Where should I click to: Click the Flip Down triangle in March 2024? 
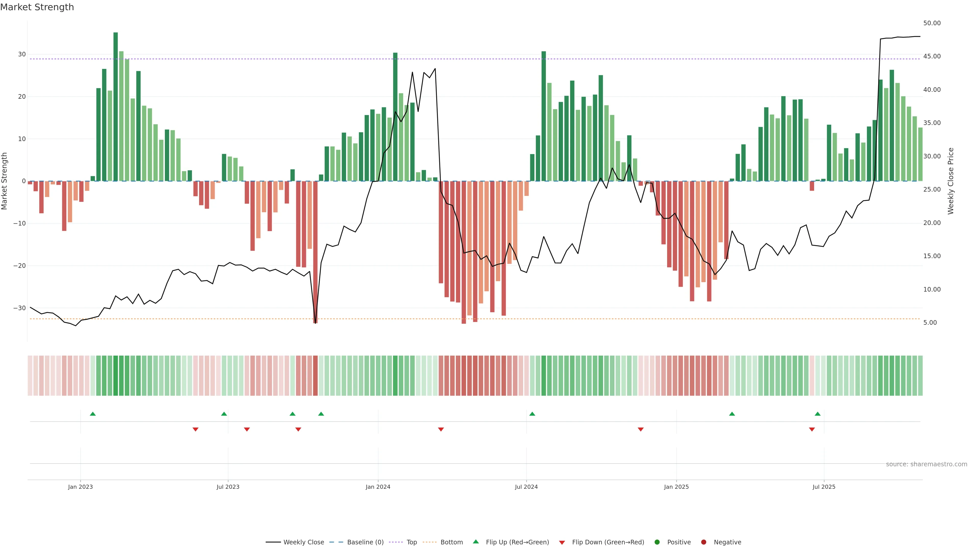[x=440, y=429]
